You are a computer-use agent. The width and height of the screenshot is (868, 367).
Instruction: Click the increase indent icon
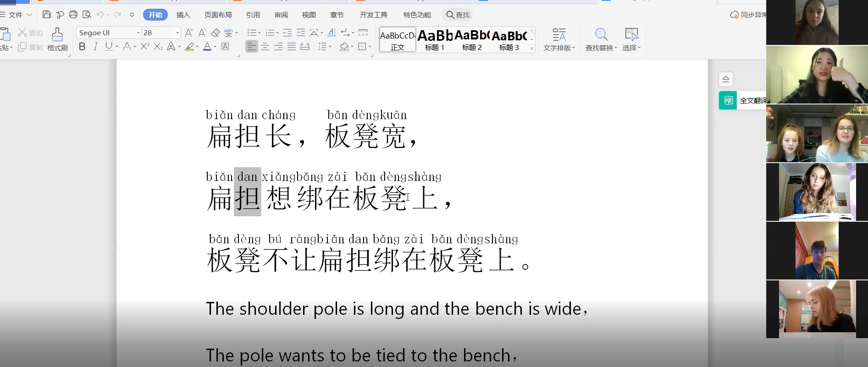(x=301, y=33)
